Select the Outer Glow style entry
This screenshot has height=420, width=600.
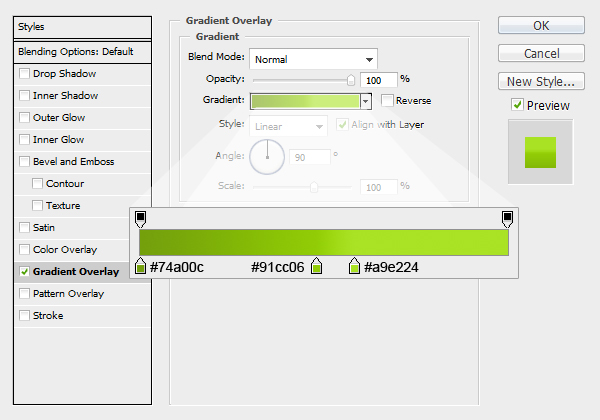pos(59,117)
